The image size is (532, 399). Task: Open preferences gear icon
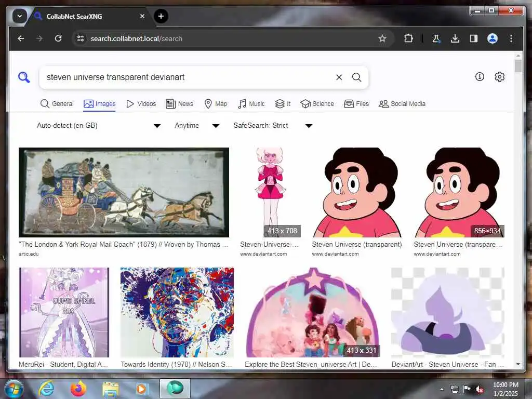pos(499,77)
